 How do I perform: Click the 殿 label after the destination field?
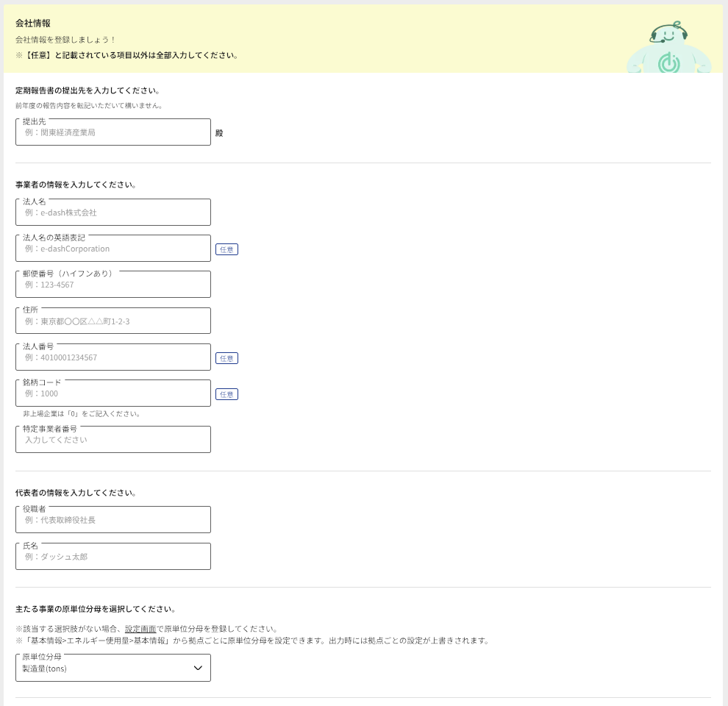(x=218, y=132)
